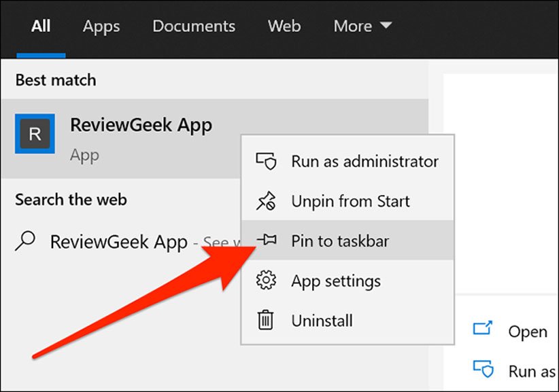
Task: Select the Uninstall context menu entry
Action: (322, 320)
